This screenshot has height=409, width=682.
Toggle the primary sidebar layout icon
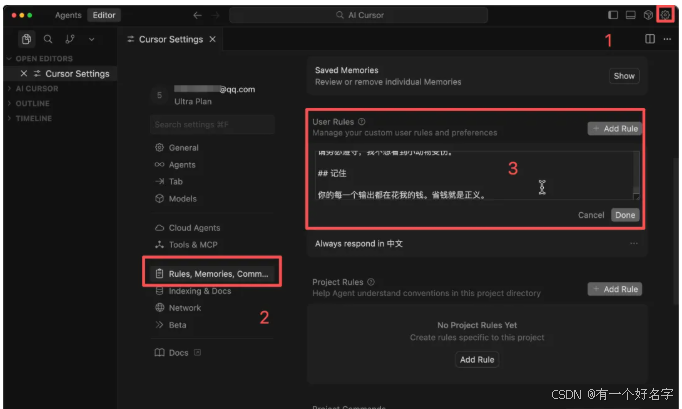pyautogui.click(x=613, y=15)
